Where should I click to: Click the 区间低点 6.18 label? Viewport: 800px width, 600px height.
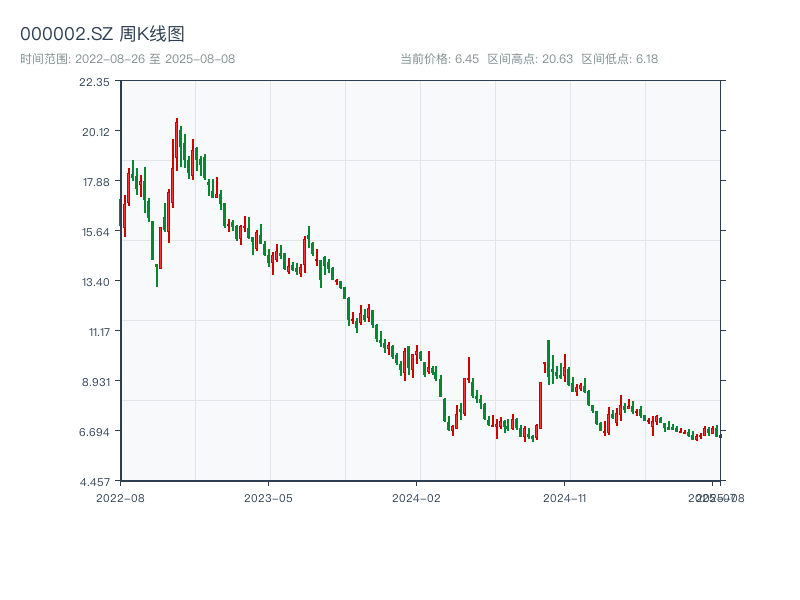pos(620,59)
